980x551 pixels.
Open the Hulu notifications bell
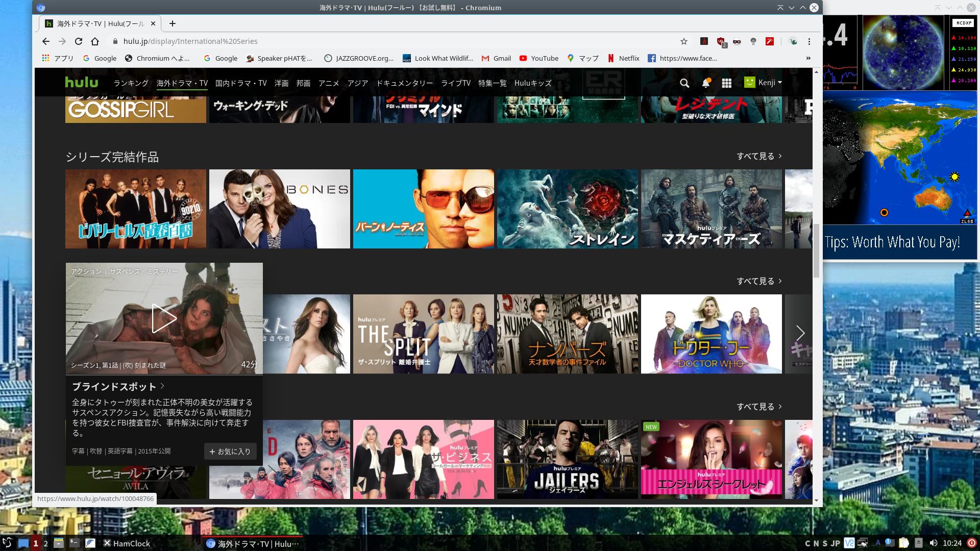705,83
